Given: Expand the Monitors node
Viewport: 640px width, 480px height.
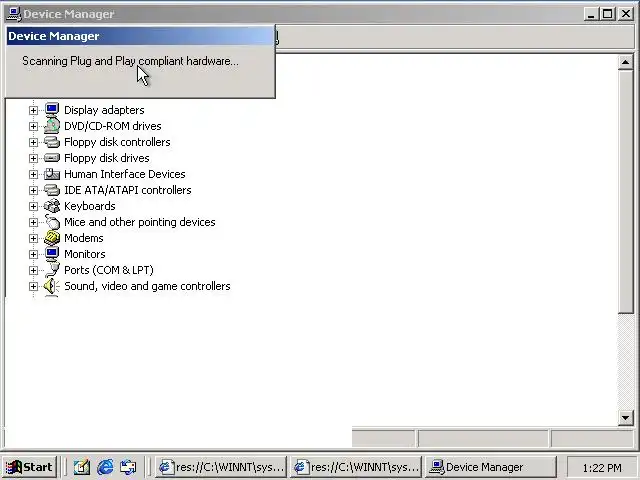Looking at the screenshot, I should [33, 254].
